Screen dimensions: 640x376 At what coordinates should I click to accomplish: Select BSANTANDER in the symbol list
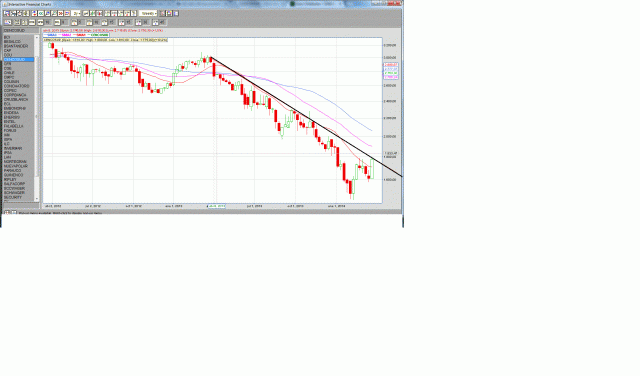16,46
